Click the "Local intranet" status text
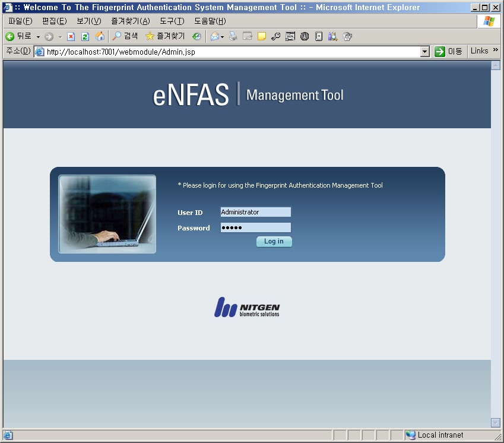The width and height of the screenshot is (504, 443). pyautogui.click(x=440, y=435)
